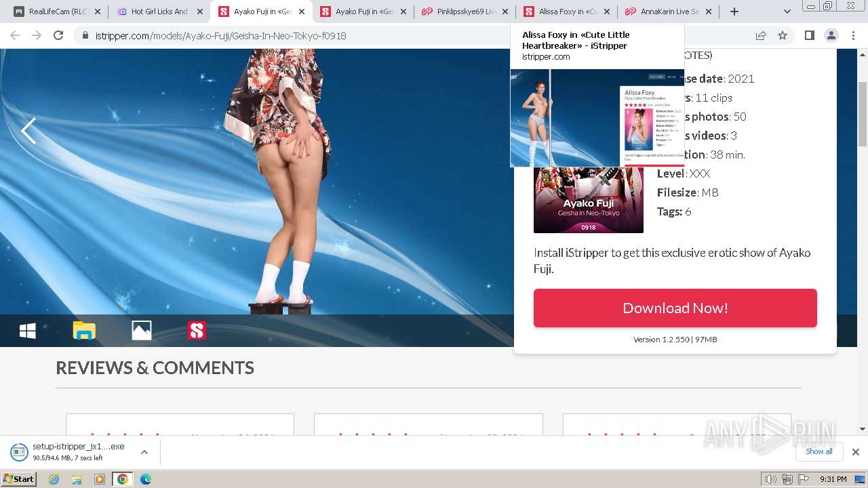
Task: Open the Windows Start menu
Action: [x=18, y=479]
